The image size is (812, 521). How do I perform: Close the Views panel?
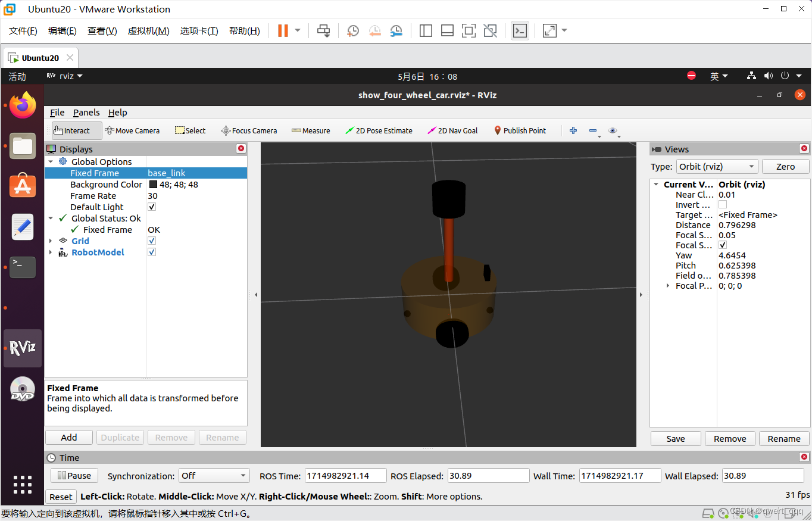[804, 149]
